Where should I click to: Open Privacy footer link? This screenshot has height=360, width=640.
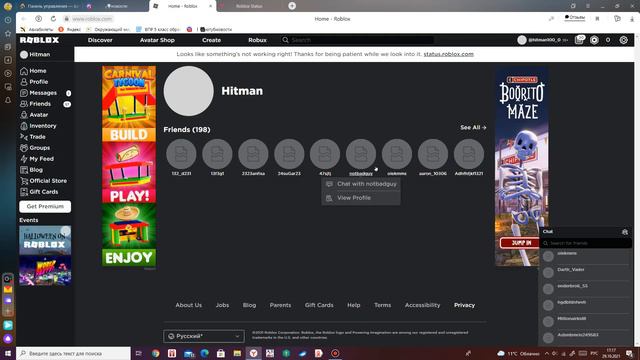[x=464, y=305]
